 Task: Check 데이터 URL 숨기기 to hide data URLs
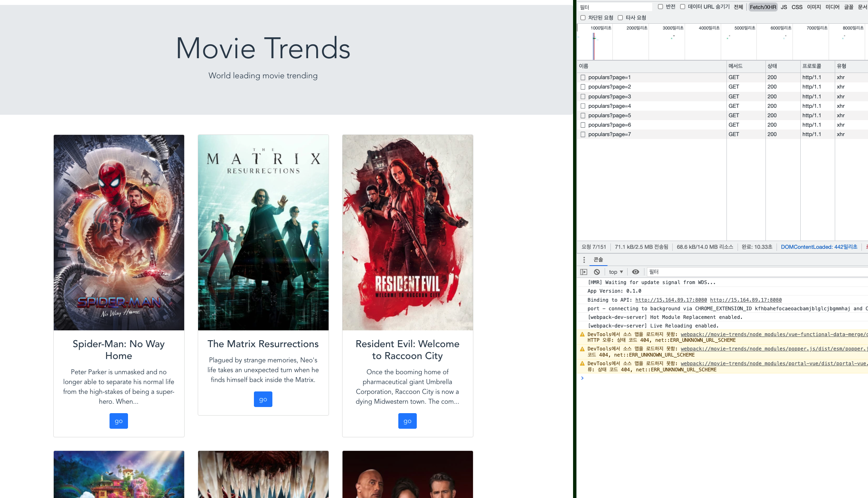(683, 7)
